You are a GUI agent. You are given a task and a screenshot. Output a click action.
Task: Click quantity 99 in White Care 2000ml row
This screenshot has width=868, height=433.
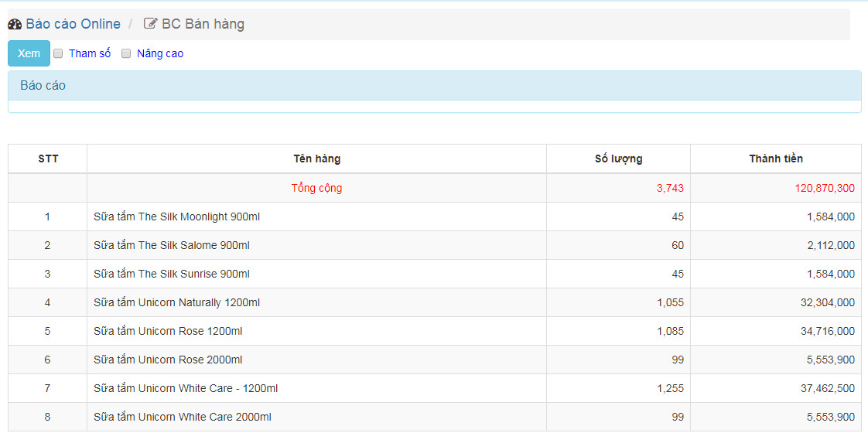click(x=678, y=417)
